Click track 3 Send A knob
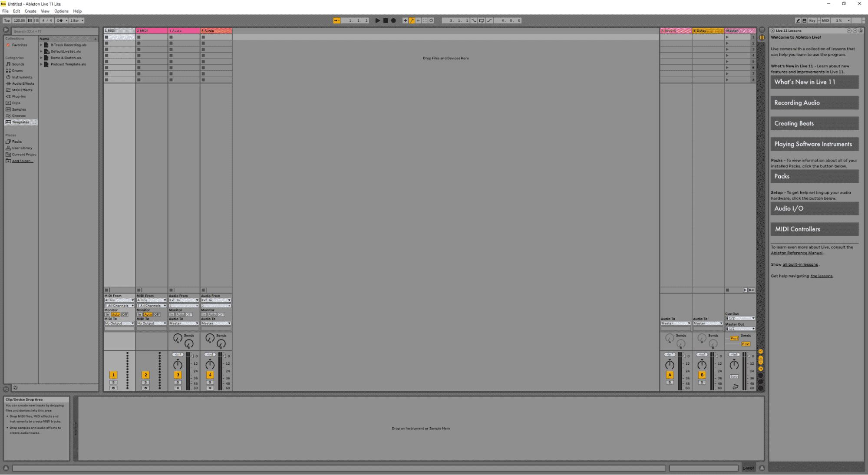Image resolution: width=868 pixels, height=475 pixels. click(178, 338)
